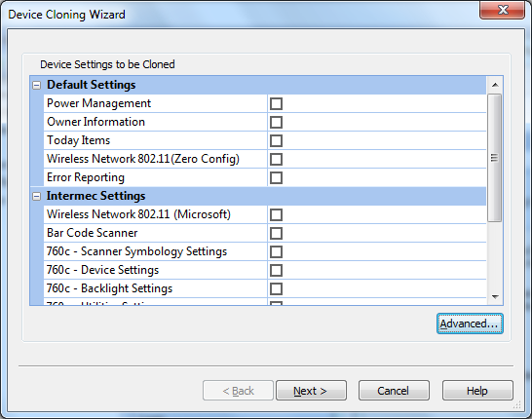Screen dimensions: 532x419
Task: Check 760c - Device Settings box
Action: pyautogui.click(x=276, y=270)
